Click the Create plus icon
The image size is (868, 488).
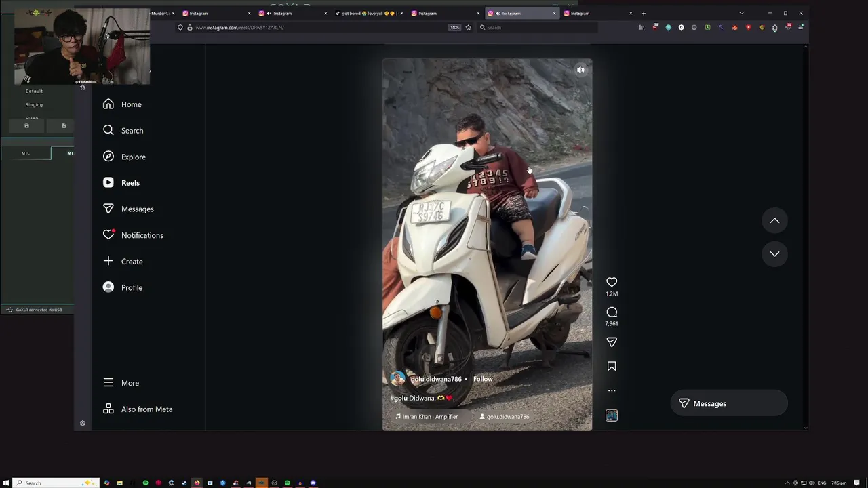[x=108, y=261]
